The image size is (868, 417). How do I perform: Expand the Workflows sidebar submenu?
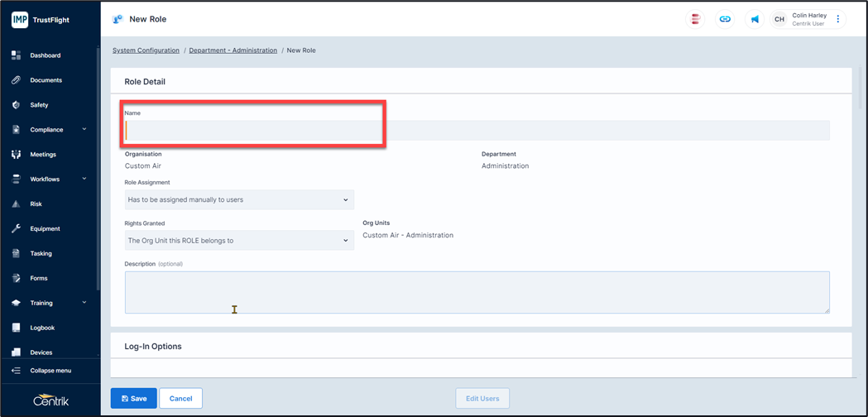tap(84, 179)
